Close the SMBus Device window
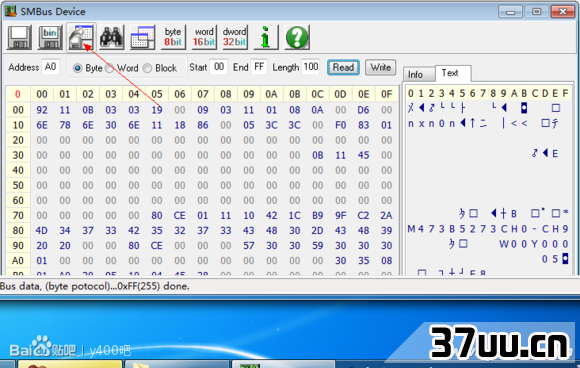 coord(563,12)
